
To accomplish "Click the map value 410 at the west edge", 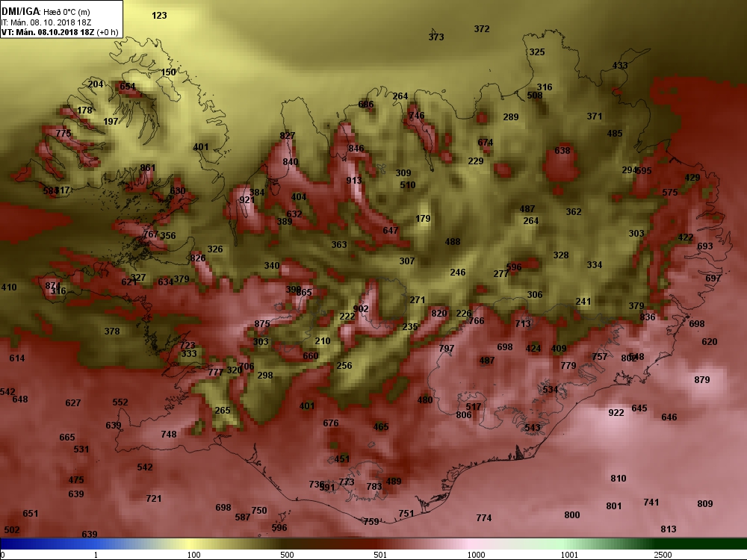I will tap(8, 287).
